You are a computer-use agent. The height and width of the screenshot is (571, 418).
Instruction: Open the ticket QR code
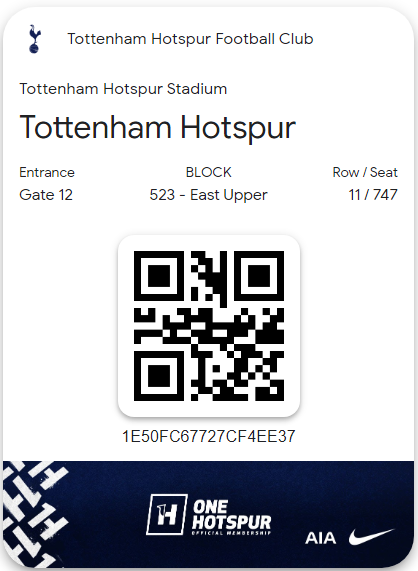coord(209,326)
